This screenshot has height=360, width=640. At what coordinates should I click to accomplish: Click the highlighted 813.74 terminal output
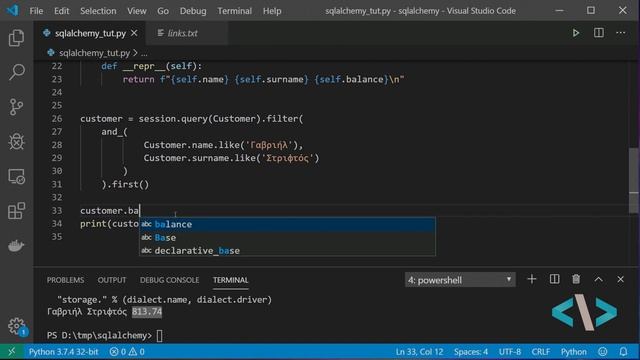(x=147, y=312)
